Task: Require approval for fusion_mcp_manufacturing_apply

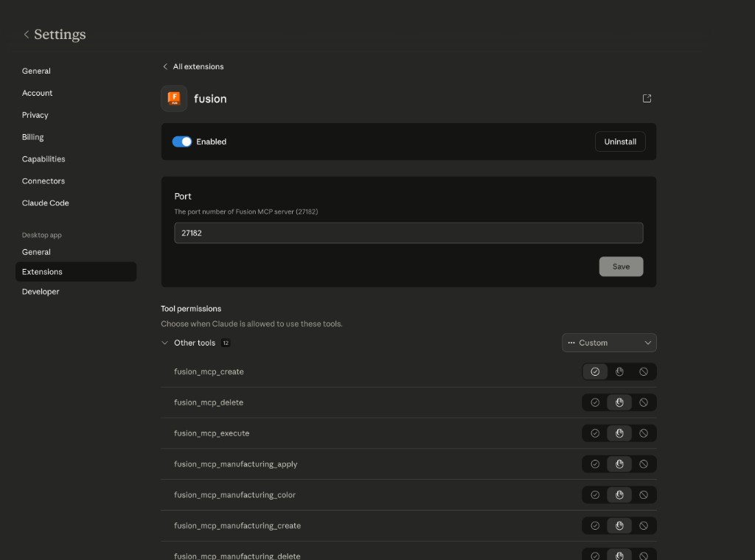Action: [x=619, y=463]
